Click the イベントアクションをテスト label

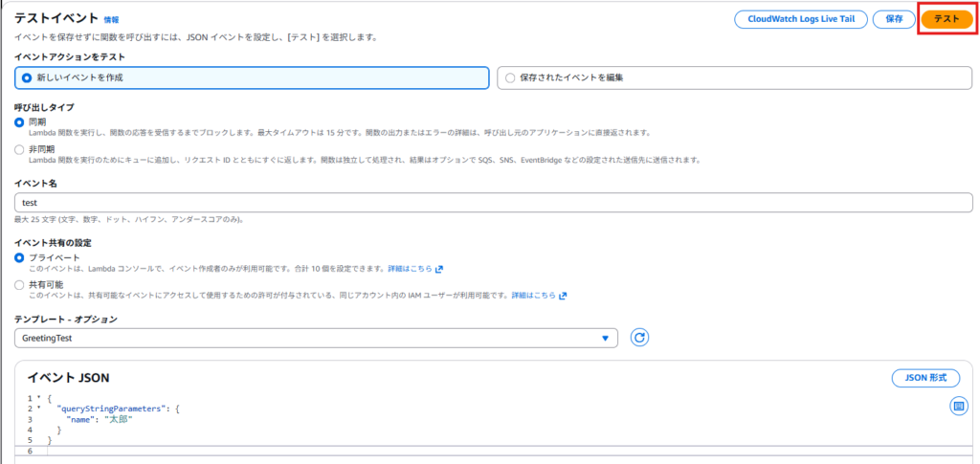click(69, 56)
